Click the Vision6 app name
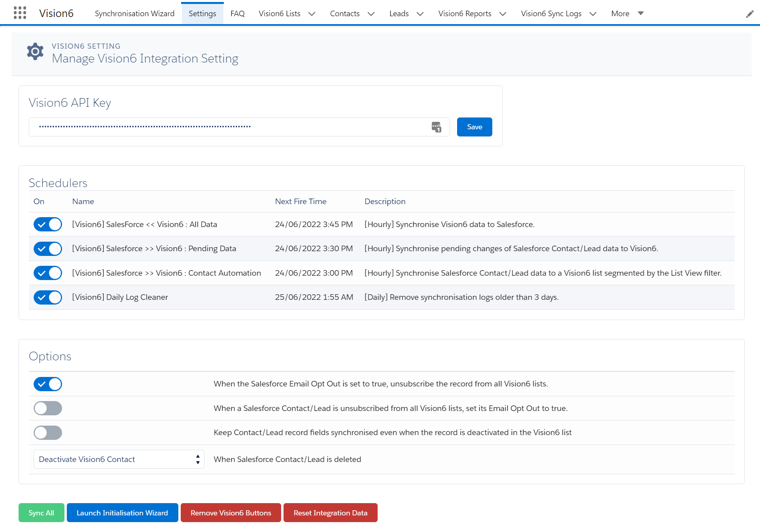 coord(56,13)
